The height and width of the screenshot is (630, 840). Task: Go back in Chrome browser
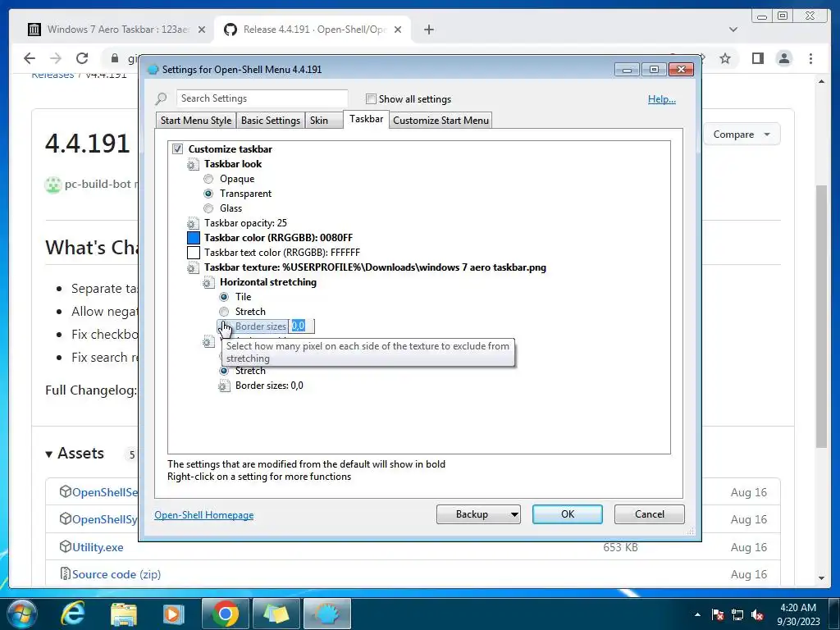30,58
